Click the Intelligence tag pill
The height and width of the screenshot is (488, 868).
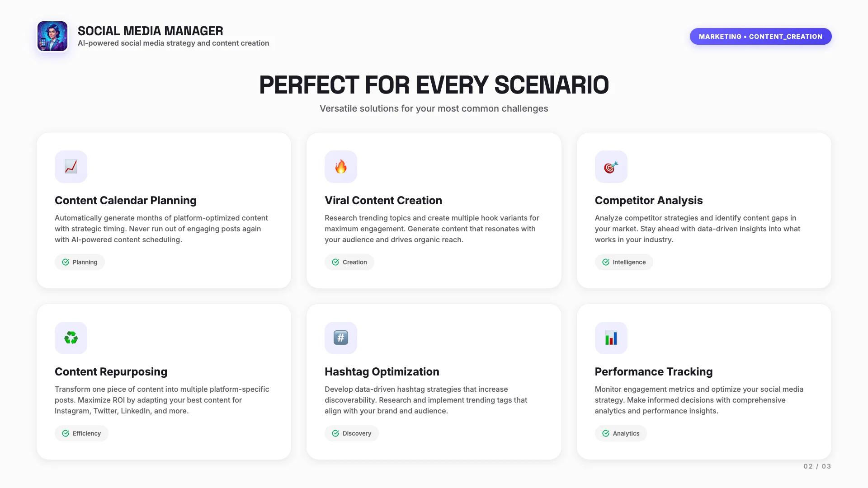click(x=624, y=262)
